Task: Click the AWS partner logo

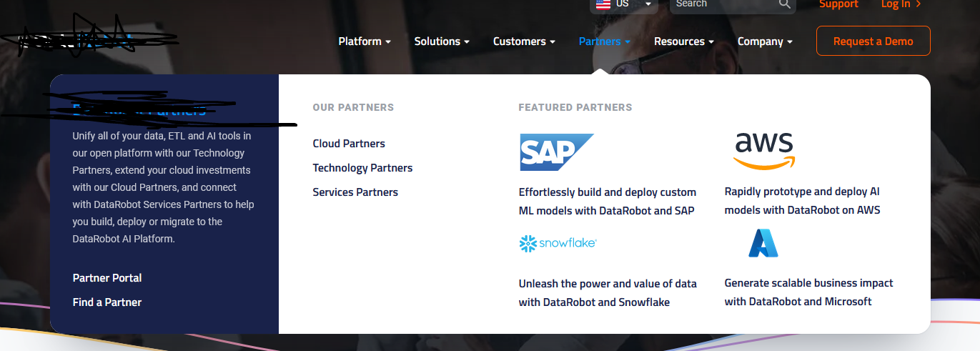Action: click(x=764, y=151)
